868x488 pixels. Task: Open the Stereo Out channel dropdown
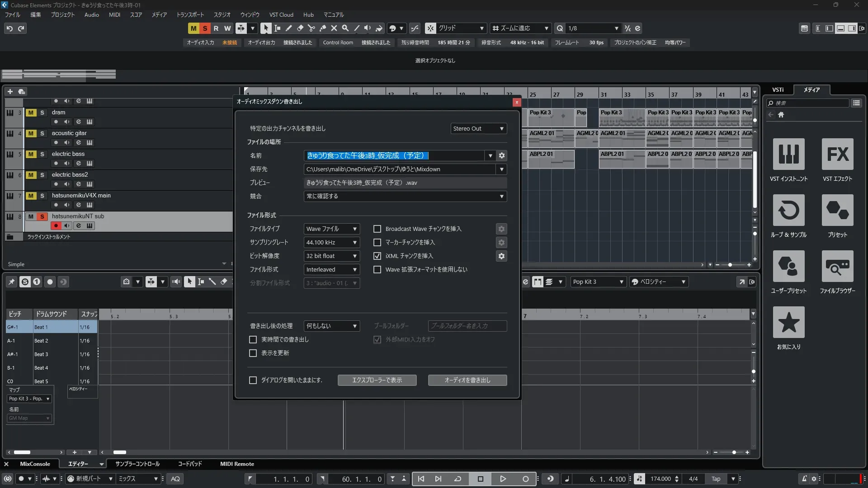(478, 129)
